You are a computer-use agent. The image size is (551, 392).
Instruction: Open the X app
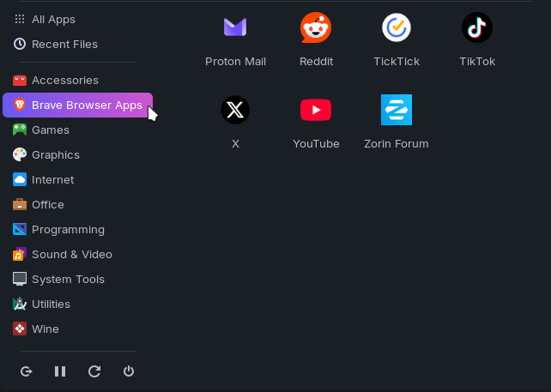[x=235, y=122]
